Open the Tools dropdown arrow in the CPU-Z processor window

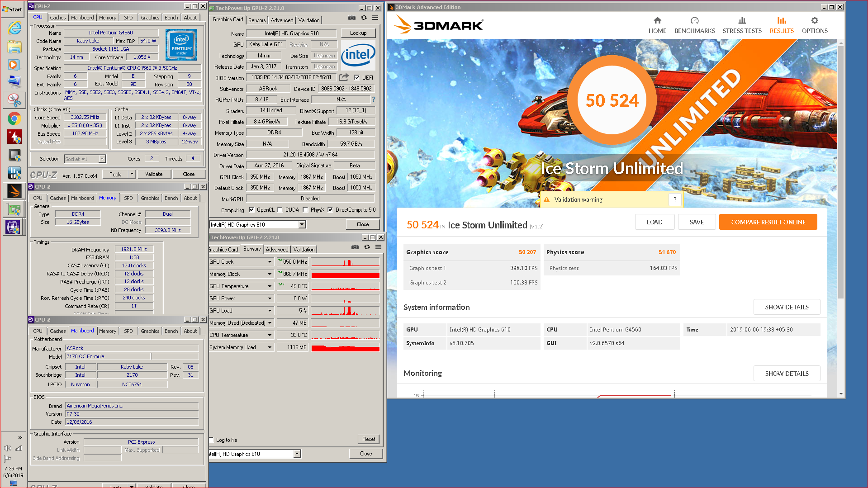click(132, 174)
